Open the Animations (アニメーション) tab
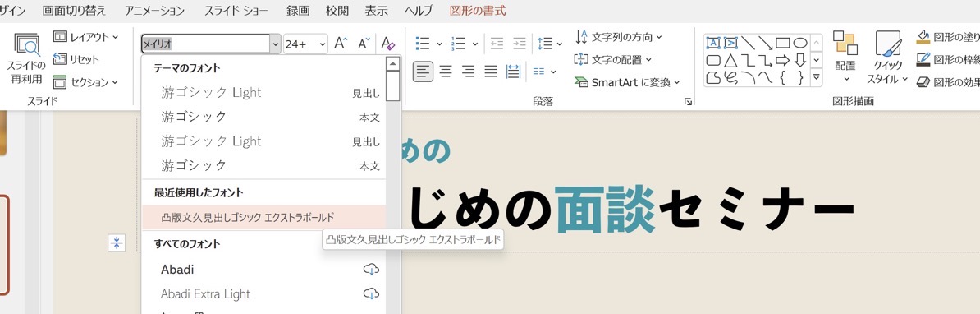Image resolution: width=980 pixels, height=314 pixels. point(154,11)
